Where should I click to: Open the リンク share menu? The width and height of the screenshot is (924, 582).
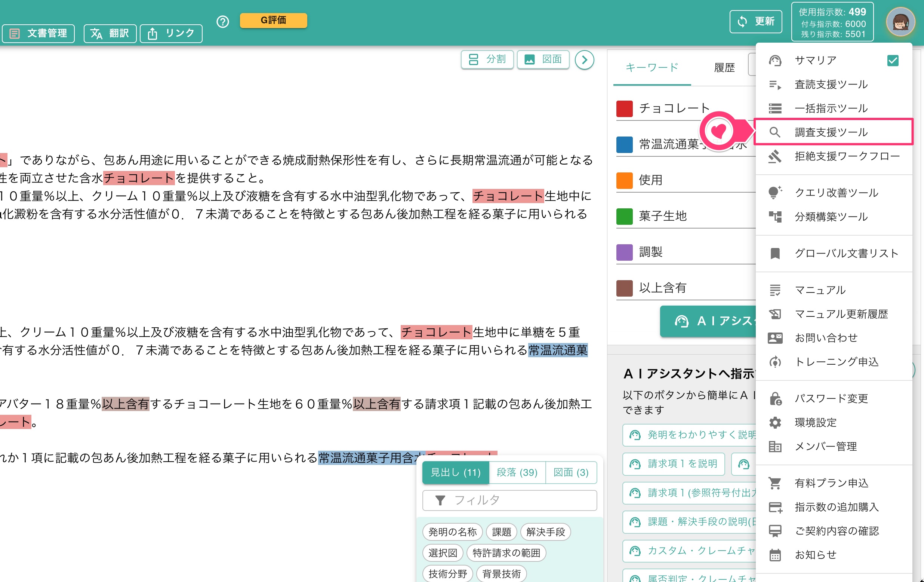click(171, 33)
